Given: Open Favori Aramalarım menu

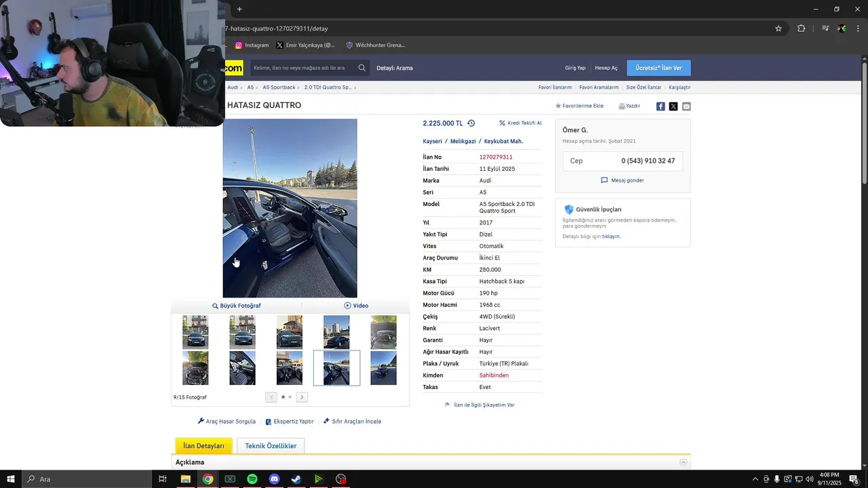Looking at the screenshot, I should [x=599, y=87].
